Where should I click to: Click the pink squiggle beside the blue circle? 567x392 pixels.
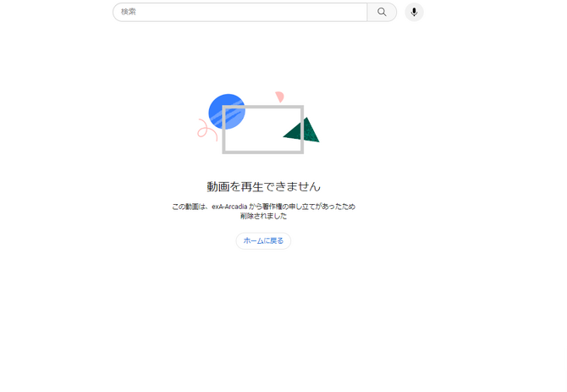(x=206, y=130)
